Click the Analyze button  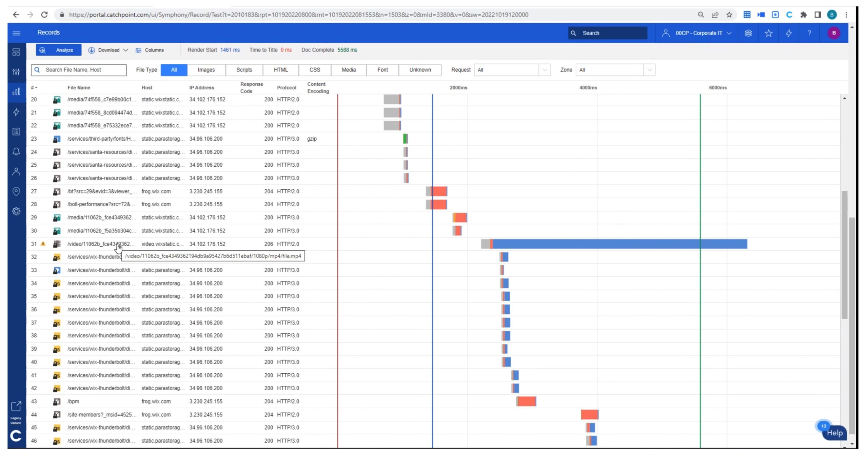coord(59,50)
